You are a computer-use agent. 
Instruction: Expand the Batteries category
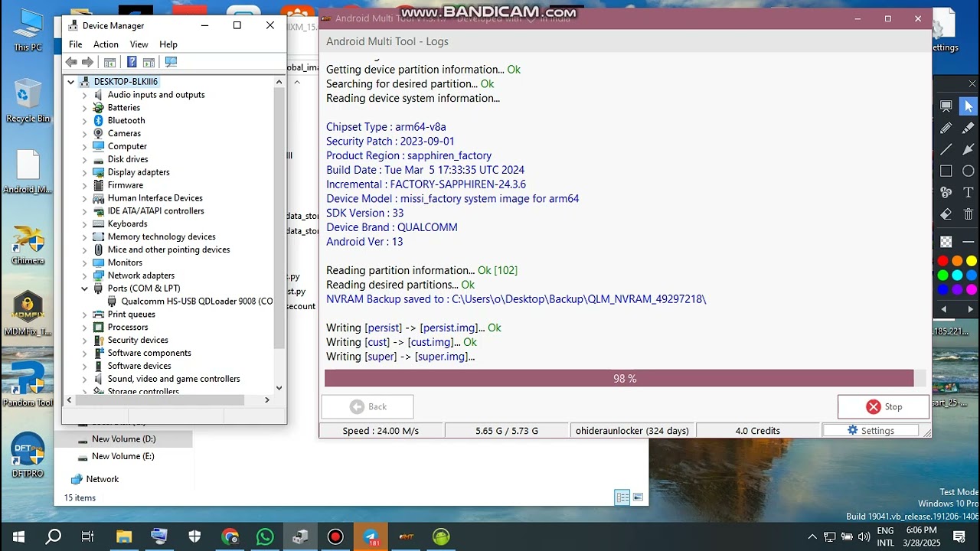(84, 108)
